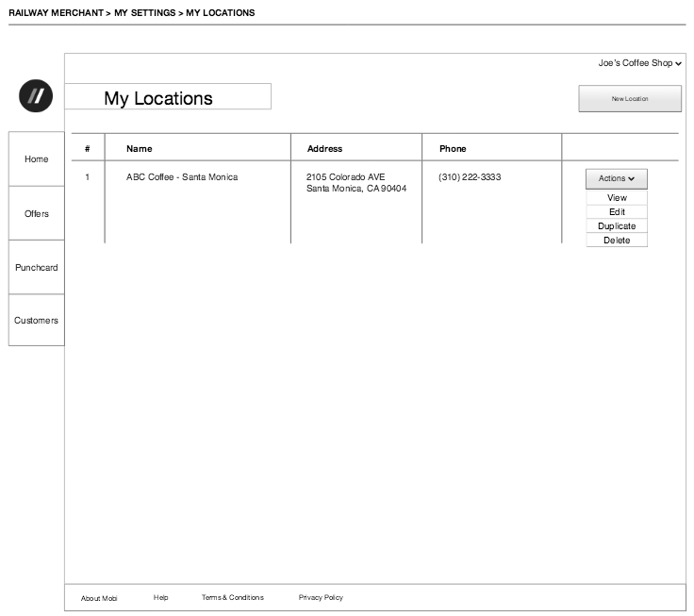The image size is (694, 616).
Task: Click the About Mobi footer link
Action: click(x=99, y=598)
